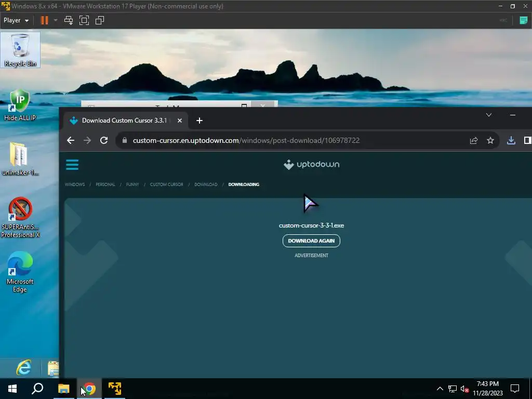
Task: Go to the uptodown homepage logo
Action: tap(312, 165)
